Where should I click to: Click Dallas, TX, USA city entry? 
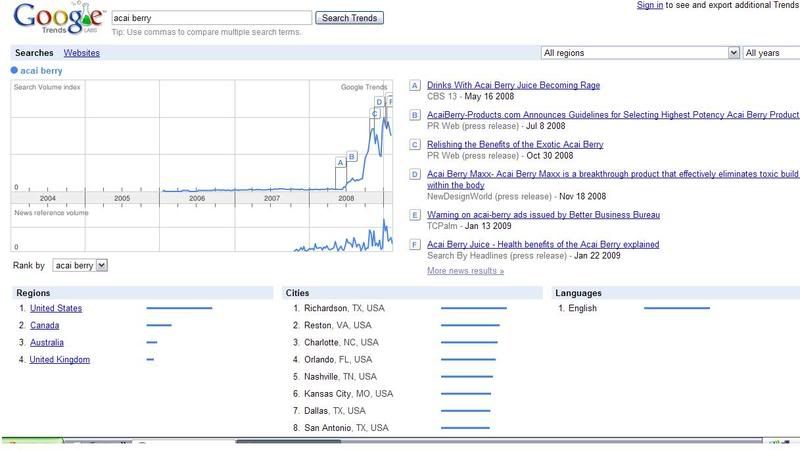click(x=335, y=411)
